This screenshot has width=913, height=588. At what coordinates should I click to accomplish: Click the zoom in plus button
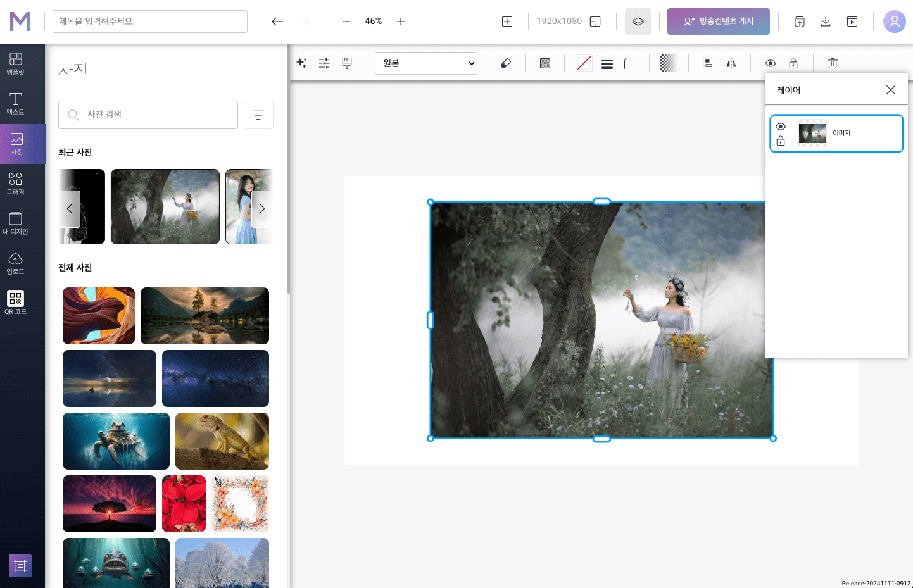tap(401, 22)
